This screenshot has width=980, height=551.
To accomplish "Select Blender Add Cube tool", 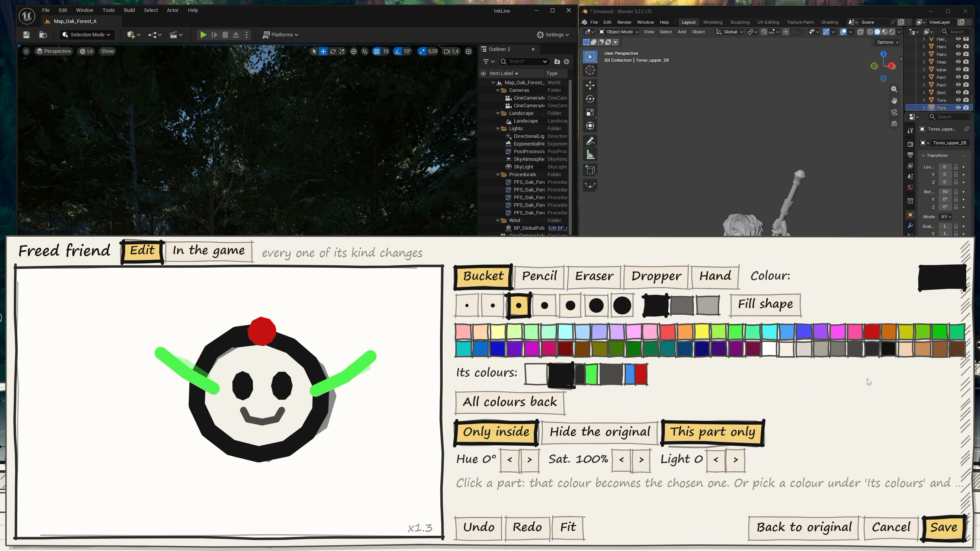I will click(x=590, y=170).
